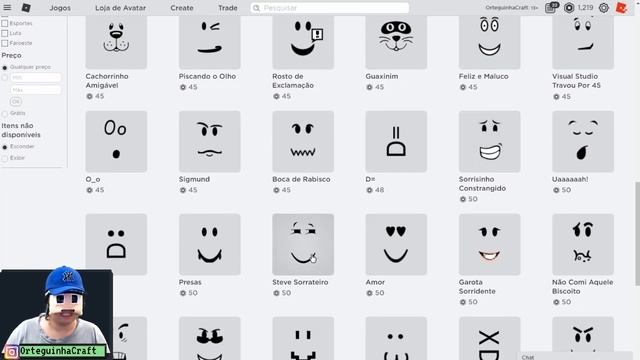
Task: Open the Robux balance icon
Action: (569, 7)
